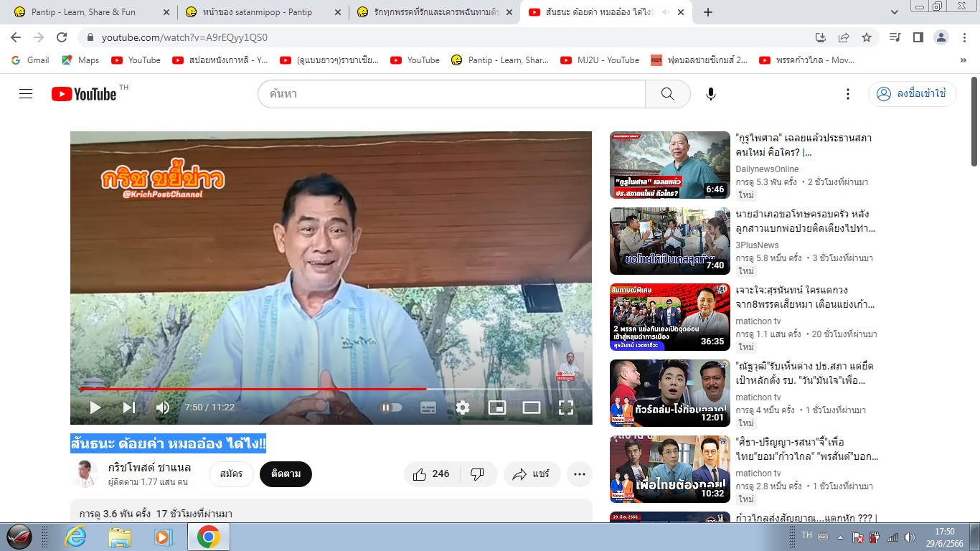Open the "กูรูไพศาล" DailynewsOnline video thumbnail

point(670,165)
